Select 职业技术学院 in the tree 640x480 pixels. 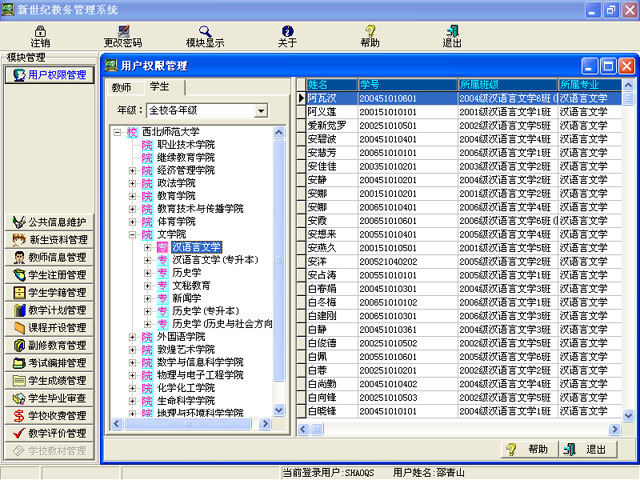pos(186,145)
